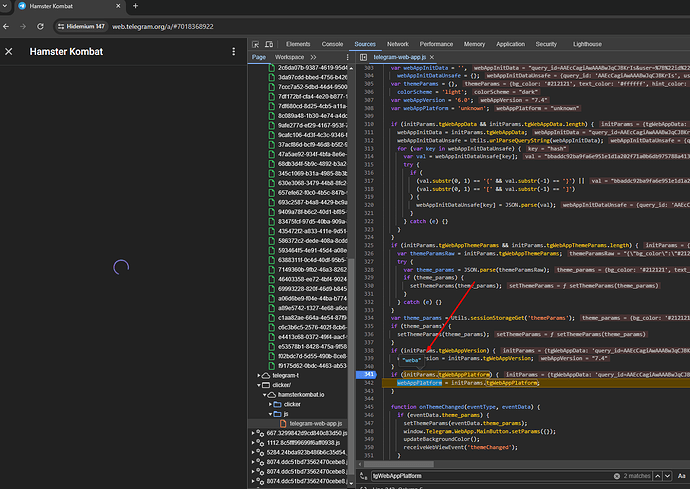Image resolution: width=690 pixels, height=489 pixels.
Task: Open the Performance DevTools tab
Action: tap(436, 44)
